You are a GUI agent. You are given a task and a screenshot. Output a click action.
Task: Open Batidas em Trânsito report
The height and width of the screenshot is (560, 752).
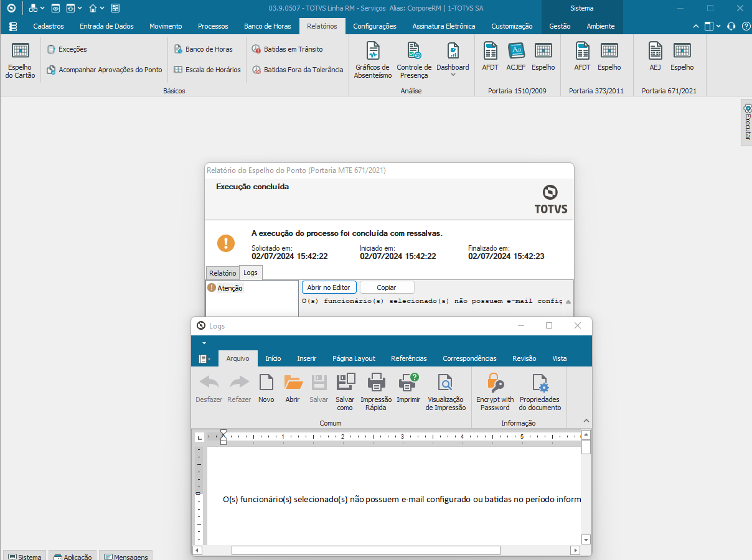(x=287, y=49)
